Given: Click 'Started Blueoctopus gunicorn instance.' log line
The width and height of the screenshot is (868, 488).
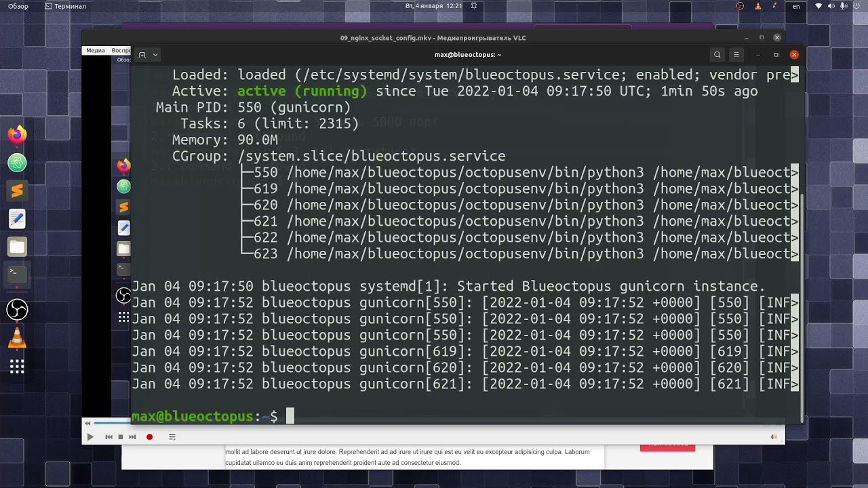Looking at the screenshot, I should coord(448,286).
